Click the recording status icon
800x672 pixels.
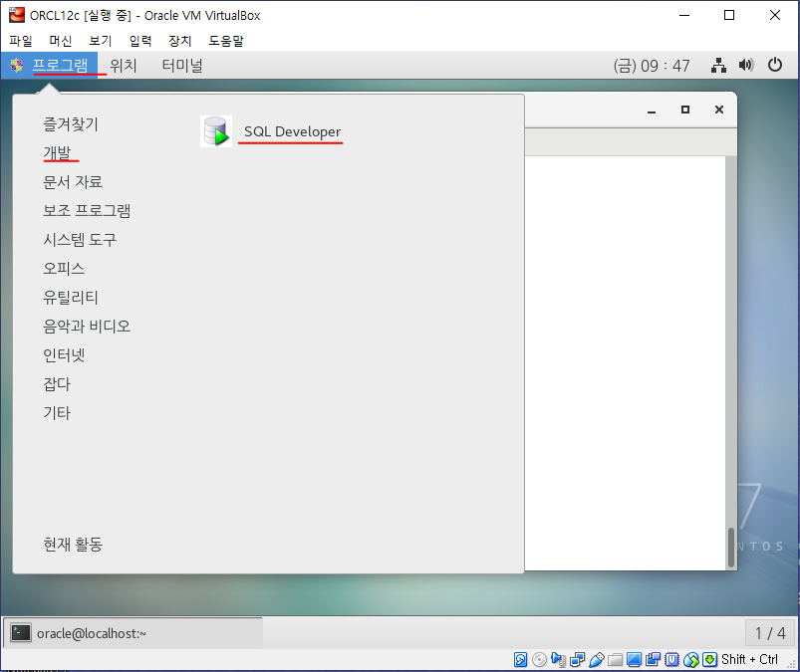654,660
